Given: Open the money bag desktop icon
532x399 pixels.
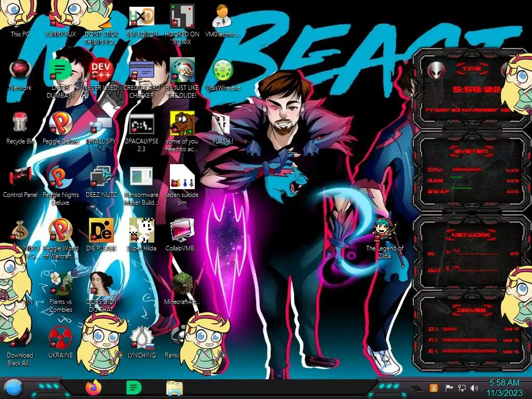Looking at the screenshot, I should (20, 231).
